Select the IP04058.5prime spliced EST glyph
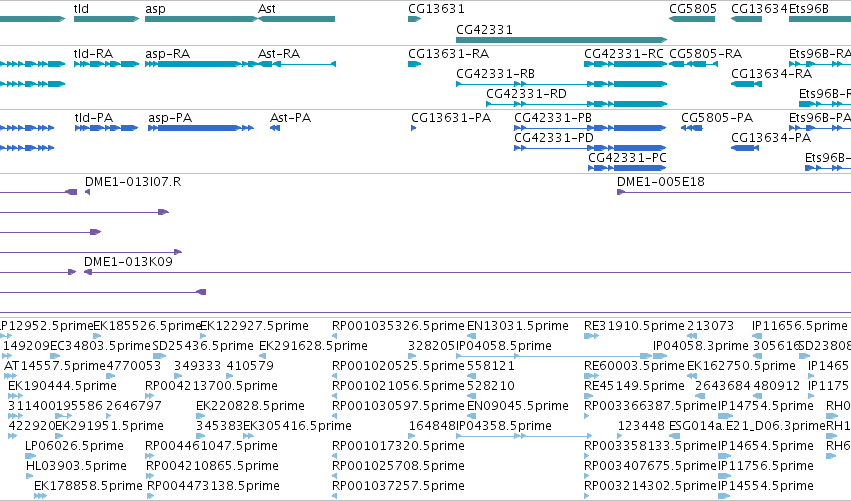 (x=554, y=356)
